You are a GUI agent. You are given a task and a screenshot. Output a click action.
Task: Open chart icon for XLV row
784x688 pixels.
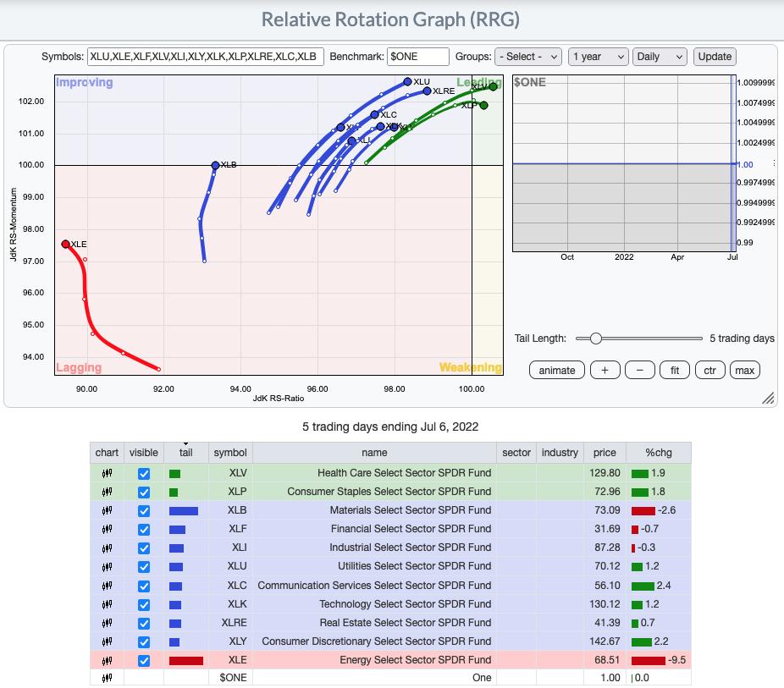107,473
